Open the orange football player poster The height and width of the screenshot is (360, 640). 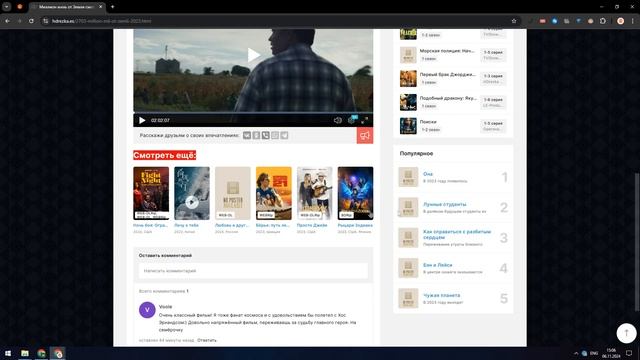pyautogui.click(x=274, y=193)
